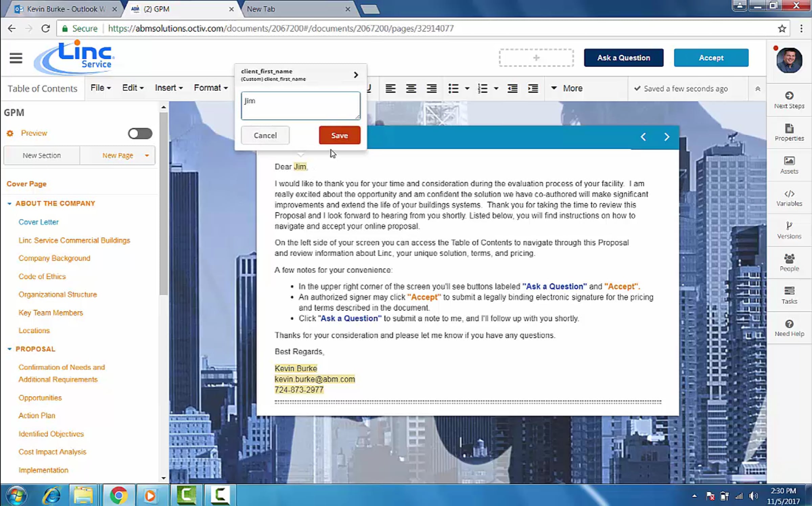This screenshot has width=812, height=506.
Task: Collapse the ABOUT THE COMPANY section
Action: tap(9, 203)
